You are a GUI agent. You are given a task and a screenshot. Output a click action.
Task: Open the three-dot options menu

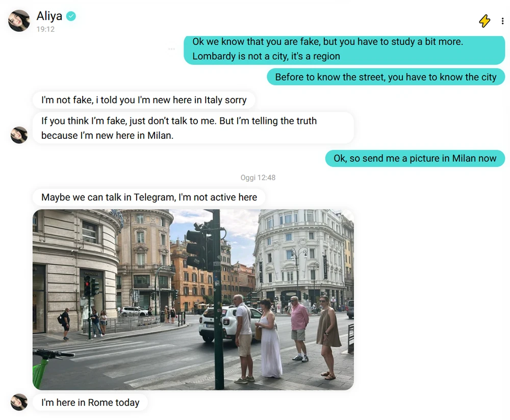point(502,21)
